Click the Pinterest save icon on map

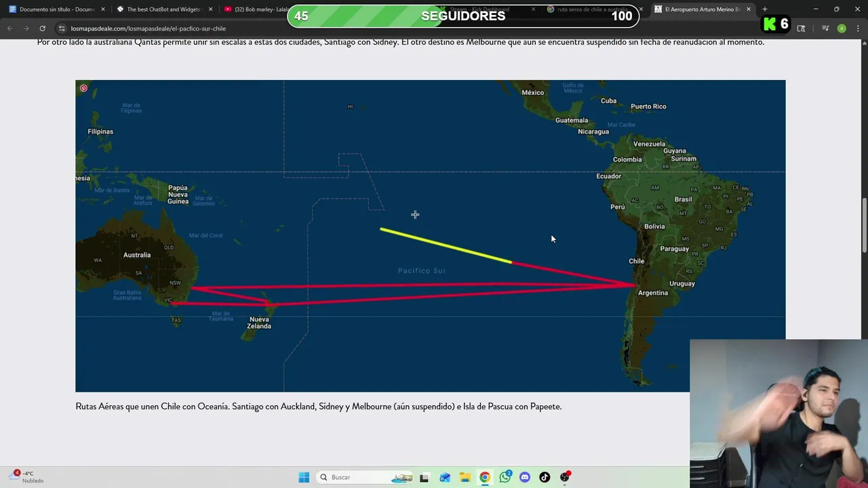[83, 88]
